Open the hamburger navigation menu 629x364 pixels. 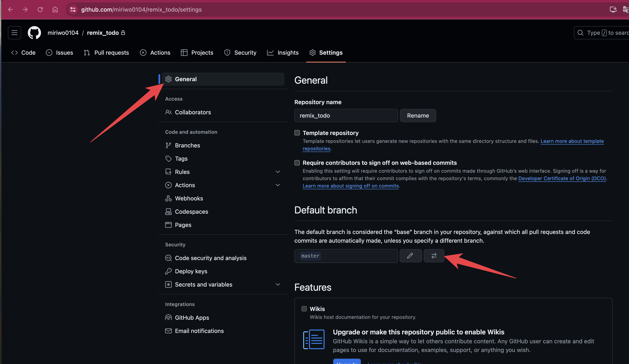click(15, 33)
